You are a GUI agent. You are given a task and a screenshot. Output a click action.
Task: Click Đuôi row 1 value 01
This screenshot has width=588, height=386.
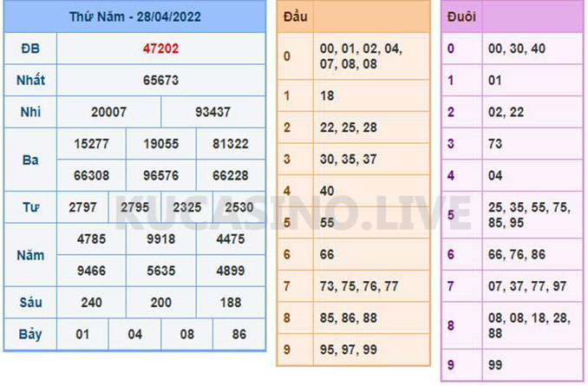(495, 81)
